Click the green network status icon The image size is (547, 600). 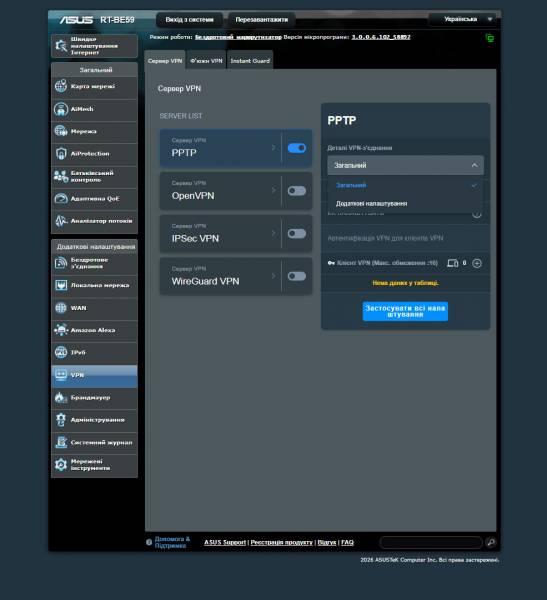[x=490, y=38]
